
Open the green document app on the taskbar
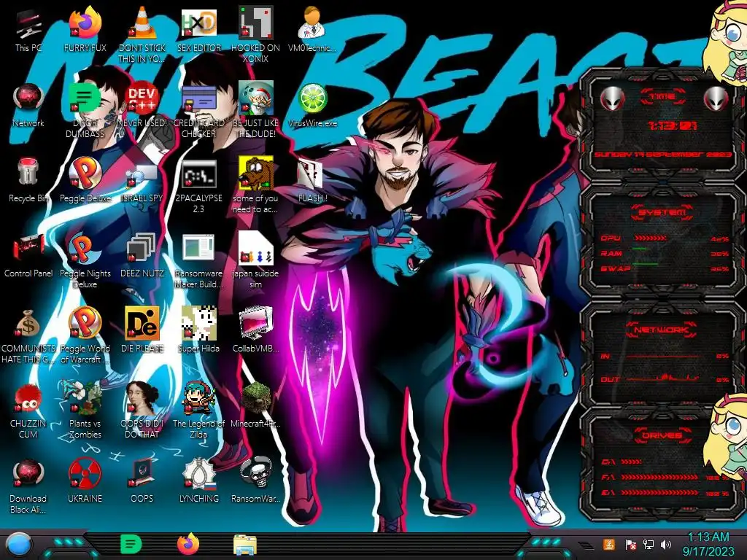coord(131,544)
